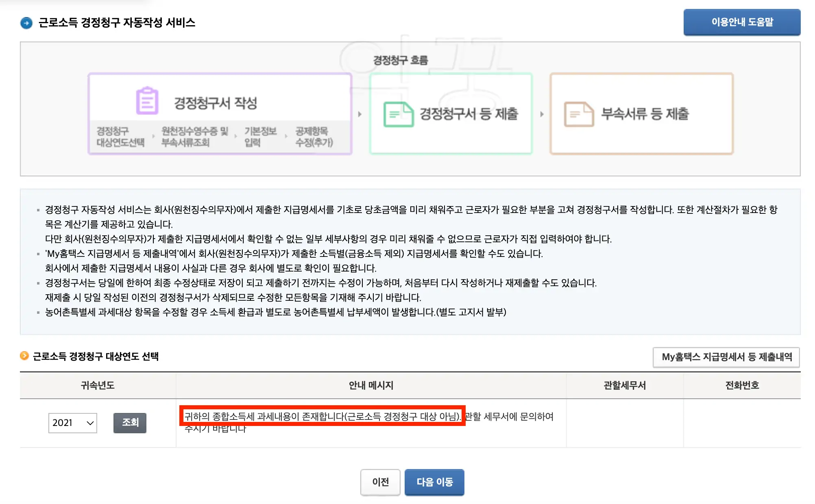Go back using the 이전 button
815x504 pixels.
click(380, 482)
